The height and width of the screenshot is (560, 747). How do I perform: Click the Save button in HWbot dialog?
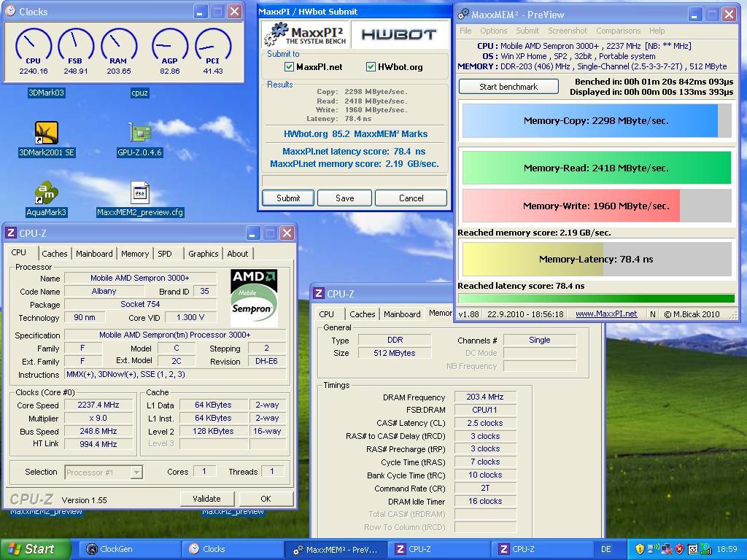tap(345, 198)
